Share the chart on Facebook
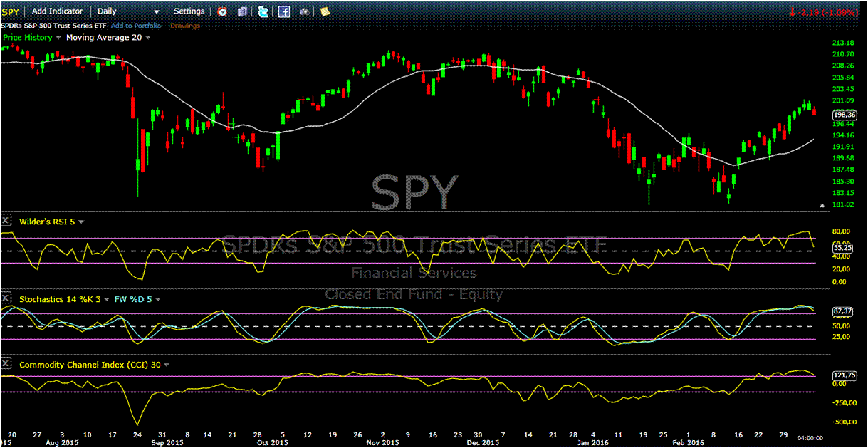The height and width of the screenshot is (448, 868). [284, 11]
